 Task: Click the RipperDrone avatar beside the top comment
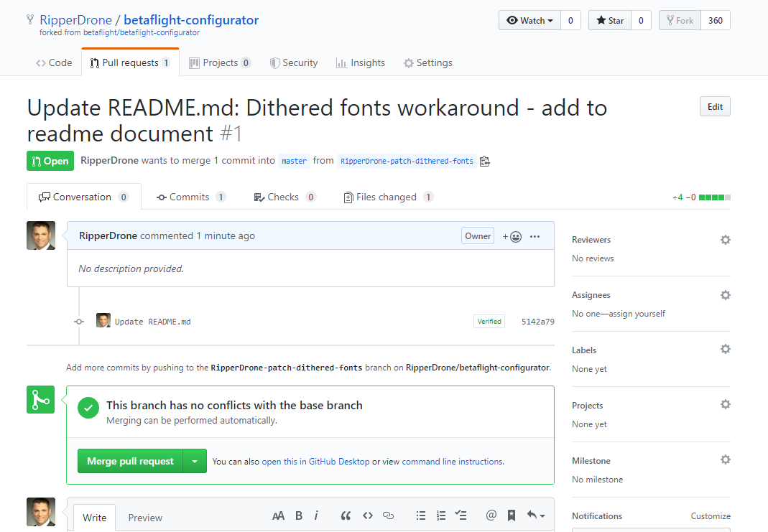41,235
